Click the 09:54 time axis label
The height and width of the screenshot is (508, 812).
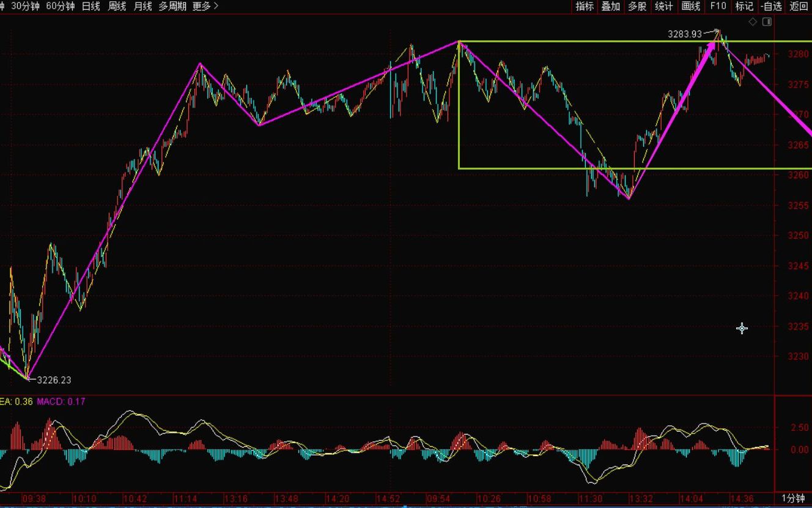437,499
